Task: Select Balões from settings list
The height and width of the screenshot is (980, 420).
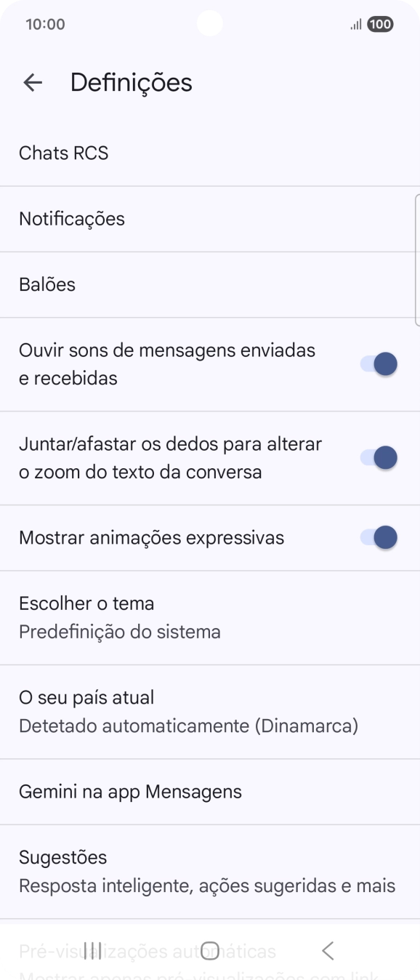Action: coord(210,284)
